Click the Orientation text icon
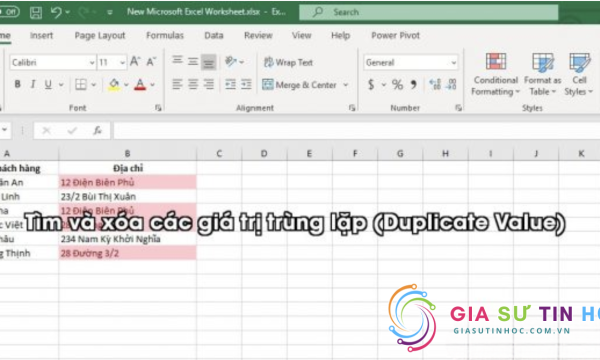 click(231, 61)
